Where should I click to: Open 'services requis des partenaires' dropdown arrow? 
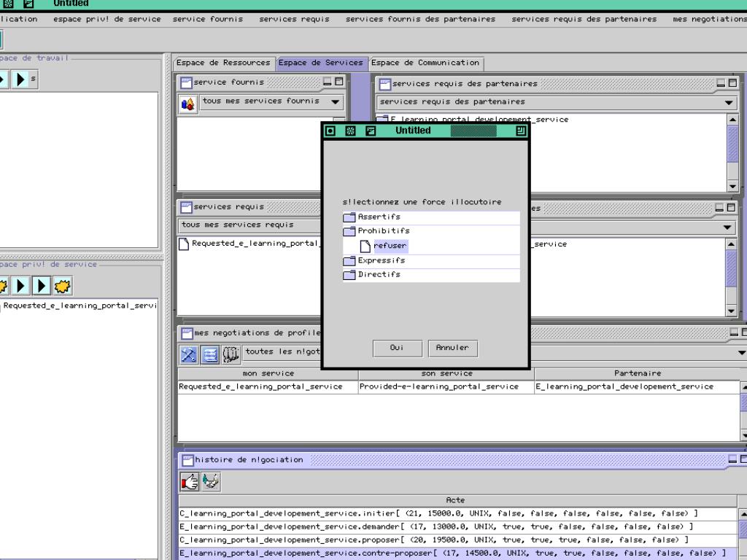pos(729,102)
